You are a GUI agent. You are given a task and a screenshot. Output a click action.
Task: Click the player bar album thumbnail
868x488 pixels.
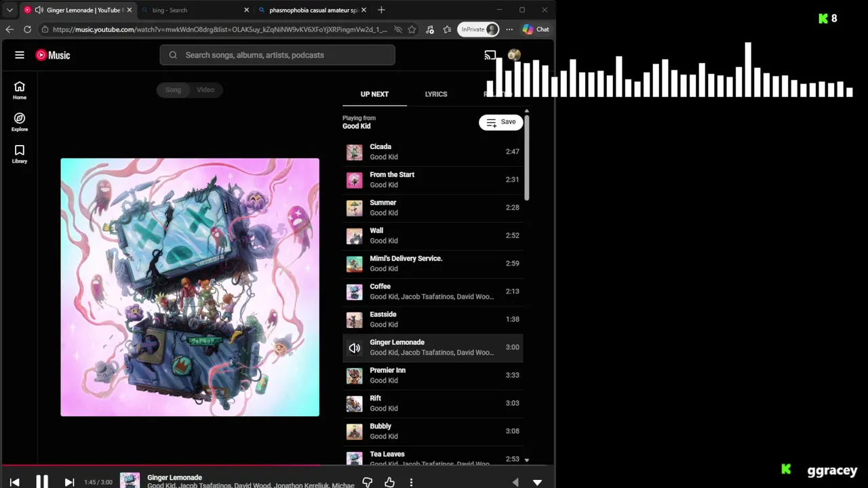(130, 481)
